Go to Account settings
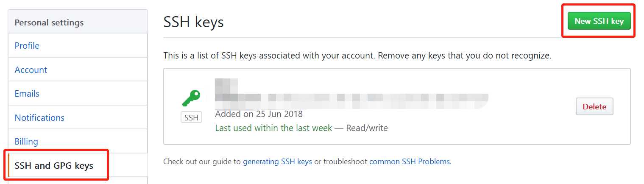This screenshot has width=644, height=184. pos(31,70)
